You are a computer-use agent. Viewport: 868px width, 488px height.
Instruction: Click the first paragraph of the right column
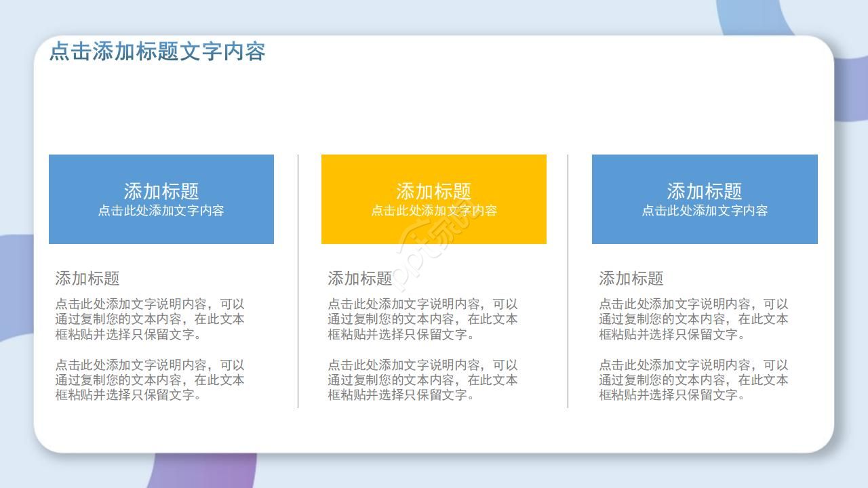pyautogui.click(x=692, y=319)
